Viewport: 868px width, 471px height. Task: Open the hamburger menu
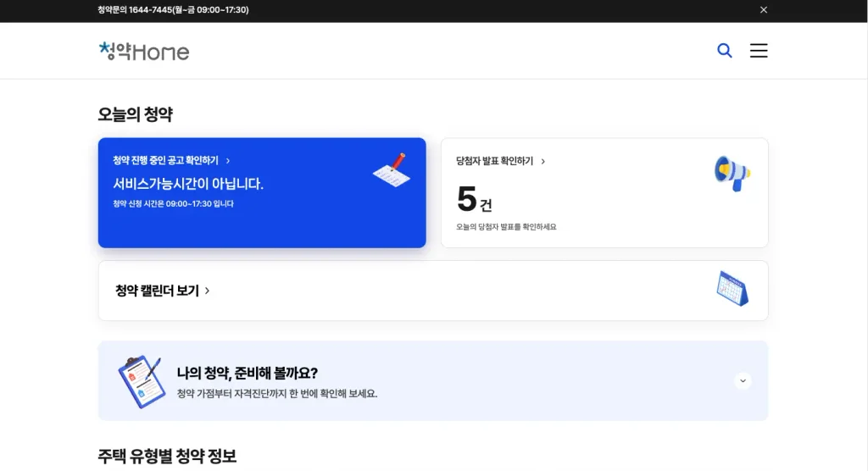759,50
